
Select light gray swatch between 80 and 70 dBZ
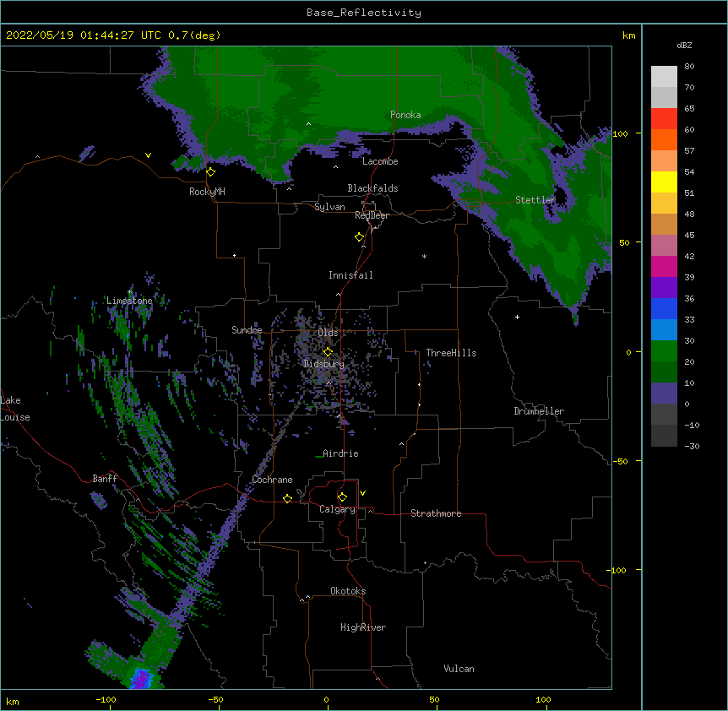[x=664, y=77]
